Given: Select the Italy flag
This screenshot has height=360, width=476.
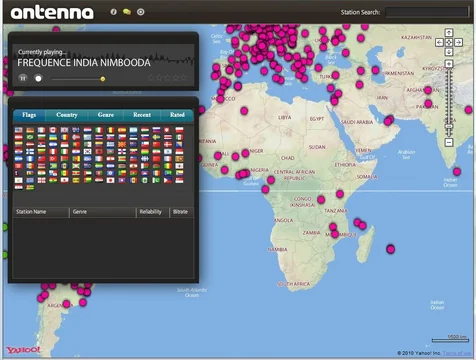Looking at the screenshot, I should click(99, 130).
